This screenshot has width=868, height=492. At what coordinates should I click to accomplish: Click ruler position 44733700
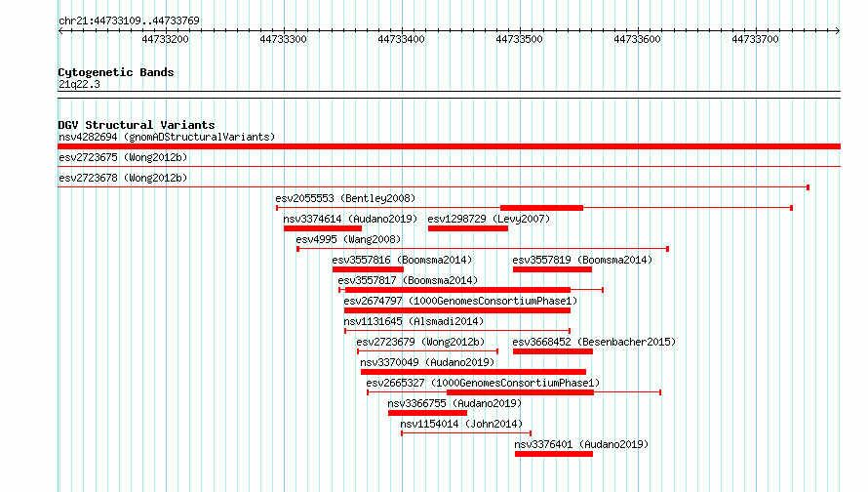click(x=755, y=39)
